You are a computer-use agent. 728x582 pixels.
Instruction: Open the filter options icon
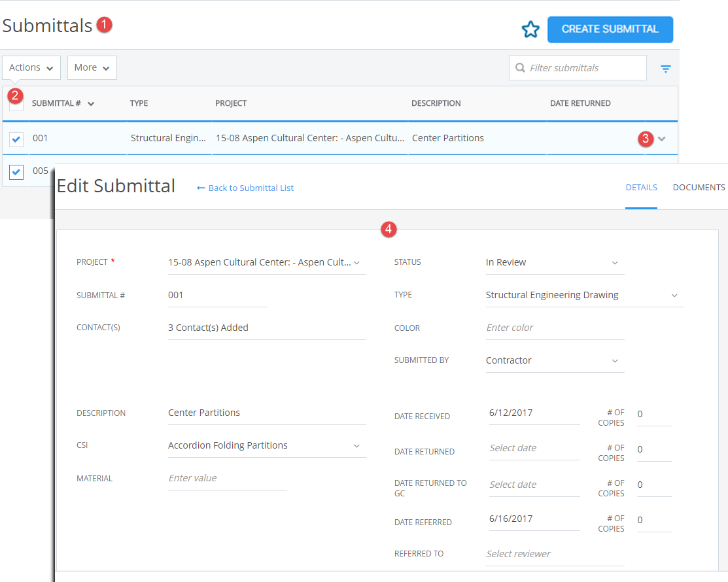[x=665, y=69]
